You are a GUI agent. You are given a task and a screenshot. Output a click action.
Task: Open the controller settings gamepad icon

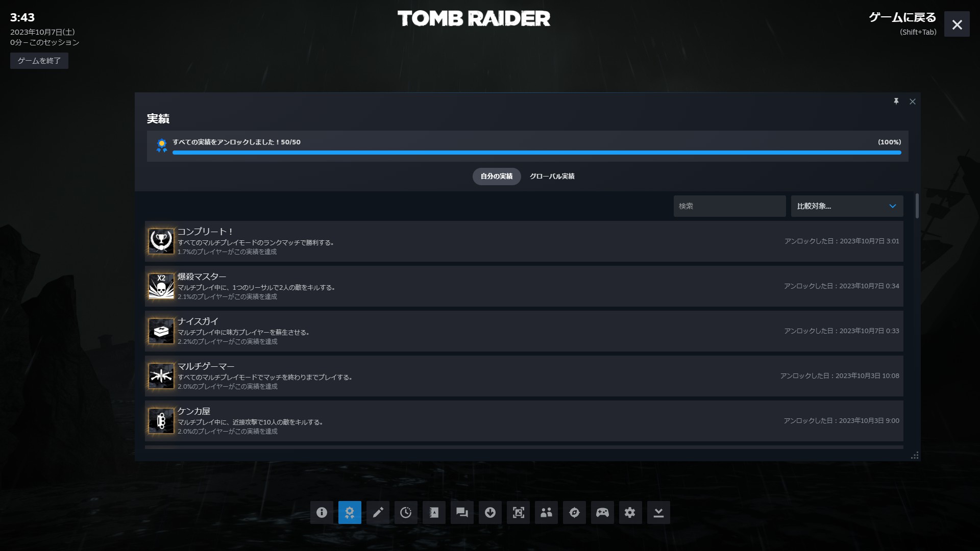[602, 512]
